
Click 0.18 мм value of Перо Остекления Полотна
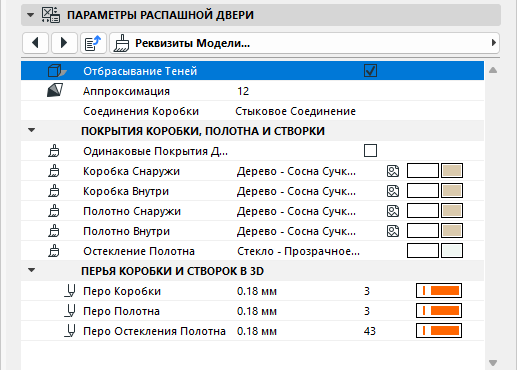tap(257, 331)
